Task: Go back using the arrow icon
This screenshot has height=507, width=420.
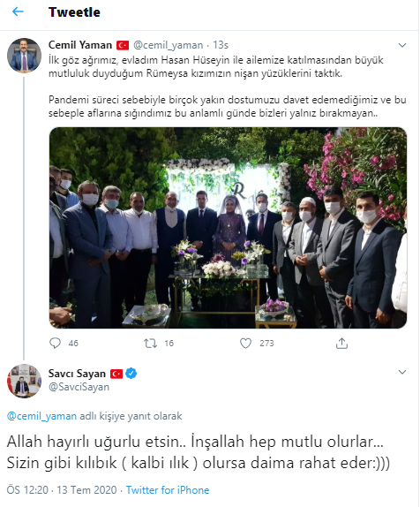Action: (x=18, y=11)
